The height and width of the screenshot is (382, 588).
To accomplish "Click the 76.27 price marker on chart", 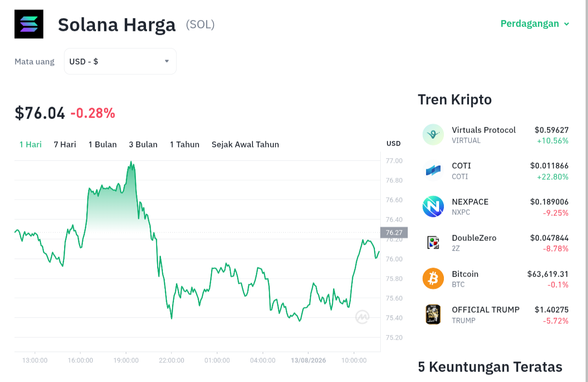I will (394, 233).
